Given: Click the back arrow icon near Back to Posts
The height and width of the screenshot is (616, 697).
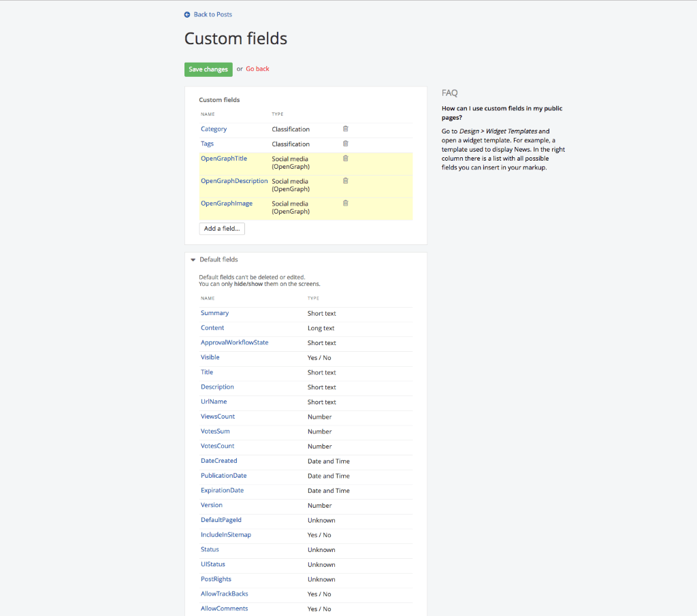Looking at the screenshot, I should coord(187,14).
